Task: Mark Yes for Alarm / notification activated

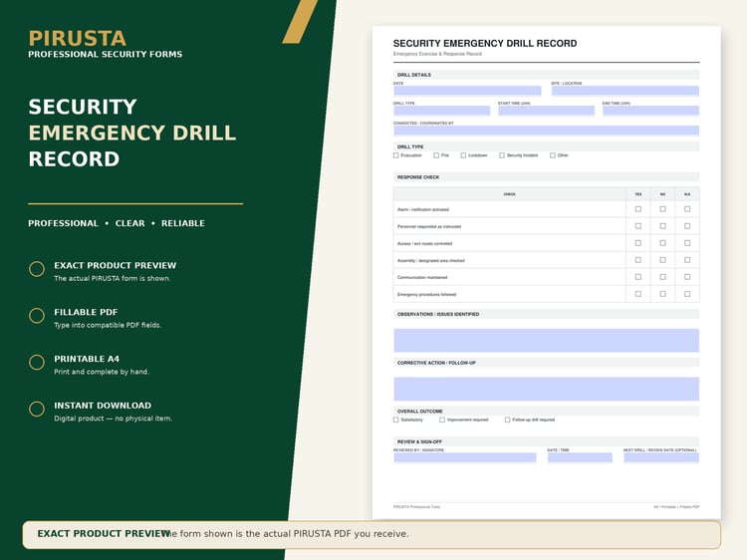Action: click(638, 209)
